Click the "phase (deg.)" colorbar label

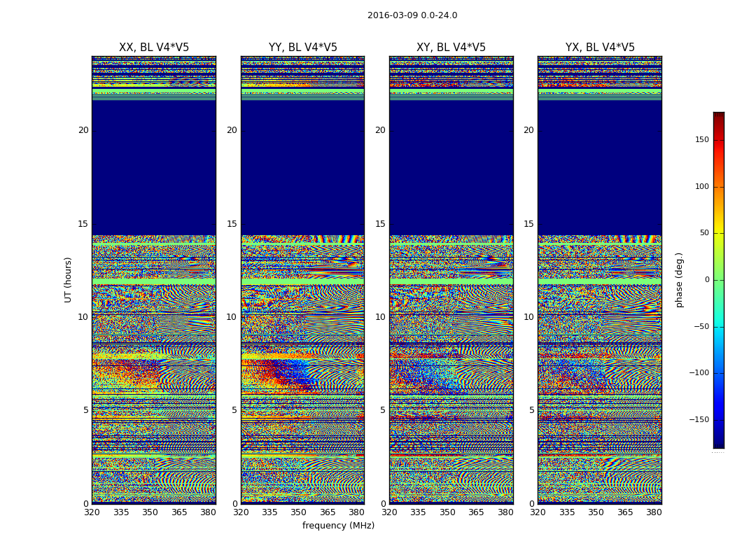click(679, 279)
